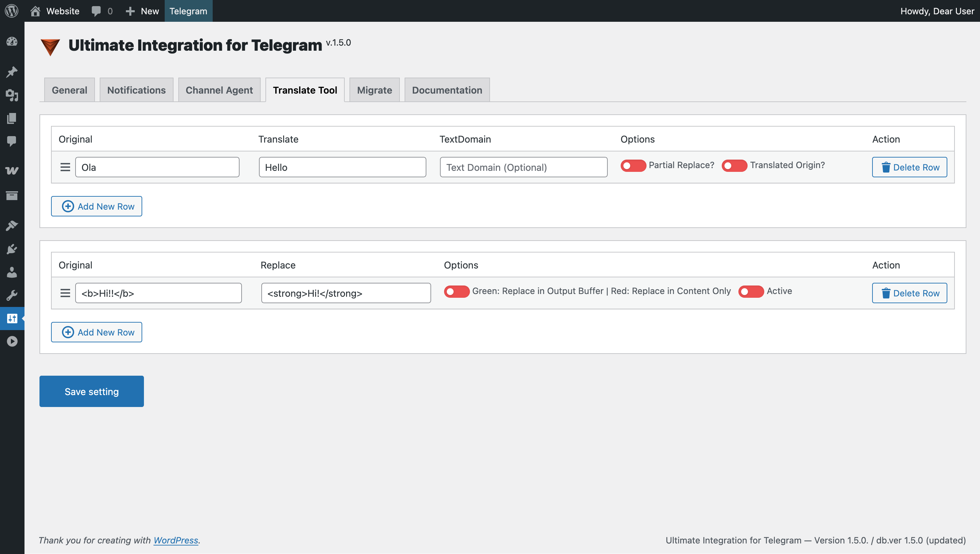The image size is (980, 554).
Task: Open Posts pushpin sidebar icon
Action: pos(12,72)
